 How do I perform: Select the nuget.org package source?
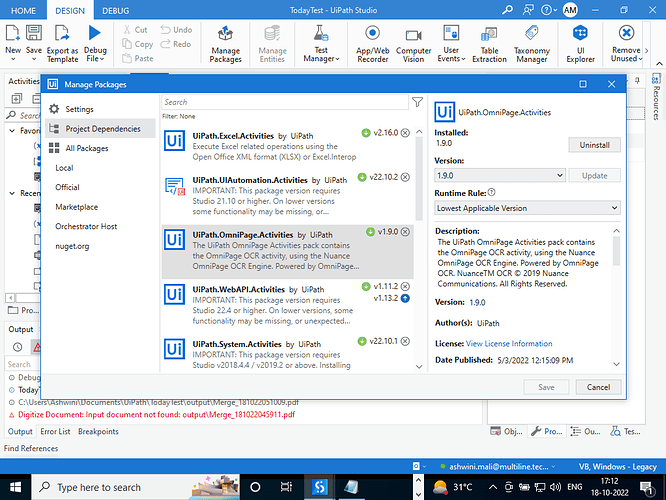[72, 246]
